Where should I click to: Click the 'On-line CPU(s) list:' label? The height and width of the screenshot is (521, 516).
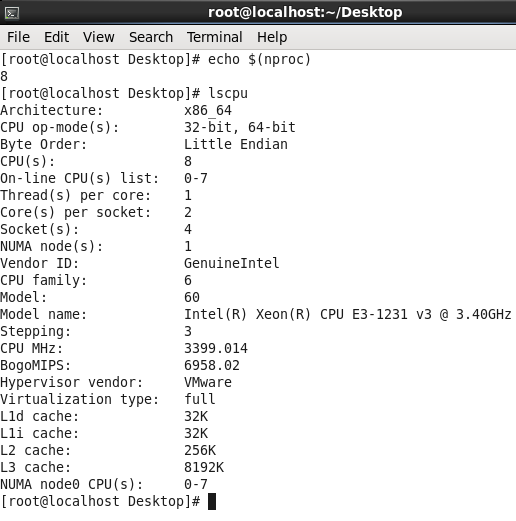tap(79, 178)
